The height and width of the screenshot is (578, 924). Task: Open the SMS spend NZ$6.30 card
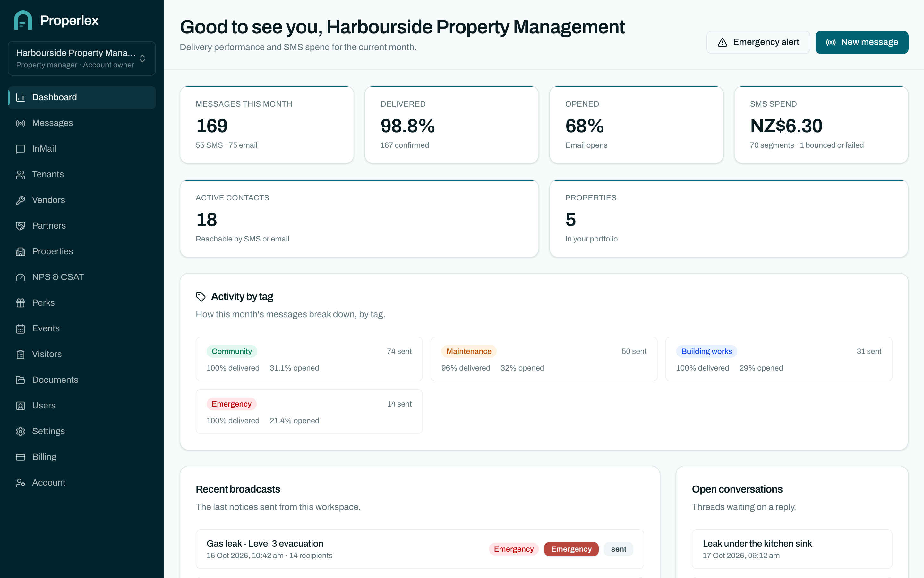tap(821, 125)
